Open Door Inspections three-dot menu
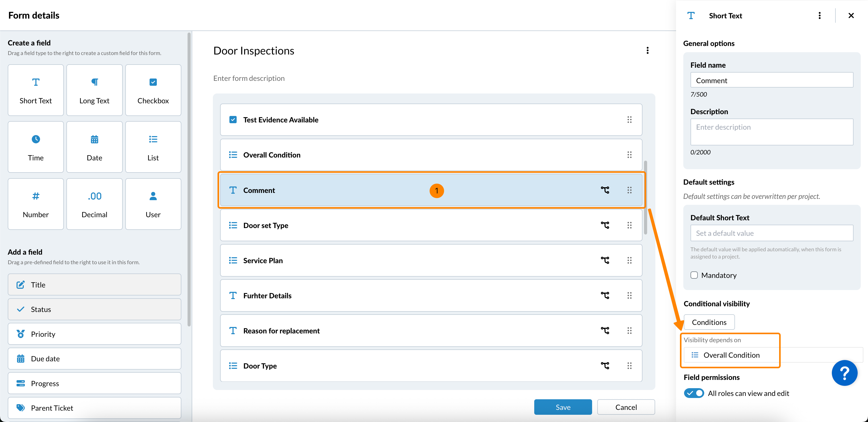Image resolution: width=868 pixels, height=422 pixels. [x=647, y=51]
